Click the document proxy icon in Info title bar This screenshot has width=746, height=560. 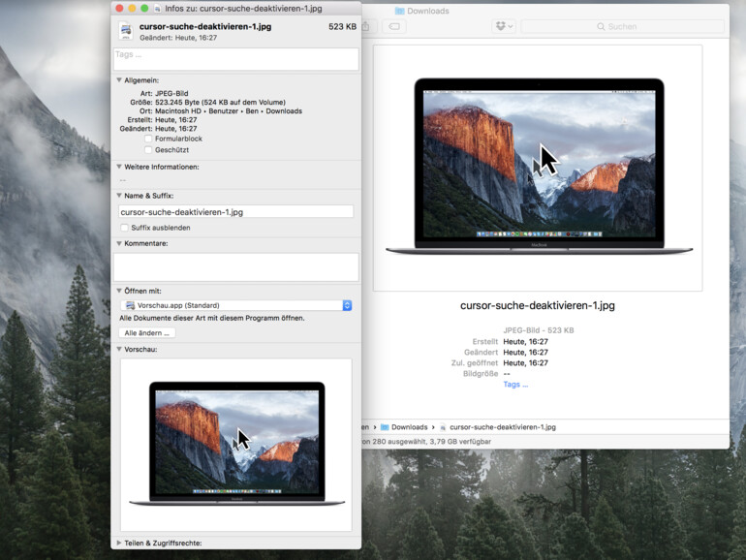pos(158,9)
